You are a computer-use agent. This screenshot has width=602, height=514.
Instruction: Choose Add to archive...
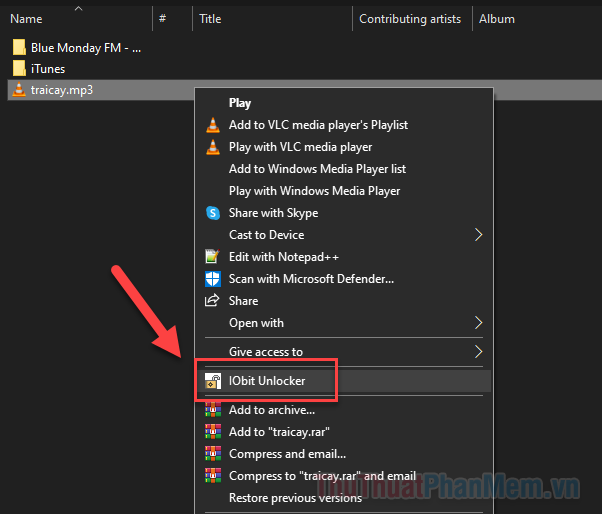pyautogui.click(x=344, y=410)
